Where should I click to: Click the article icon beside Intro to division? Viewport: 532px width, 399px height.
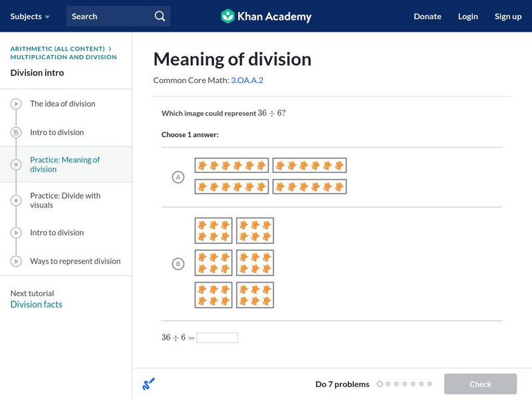coord(17,132)
